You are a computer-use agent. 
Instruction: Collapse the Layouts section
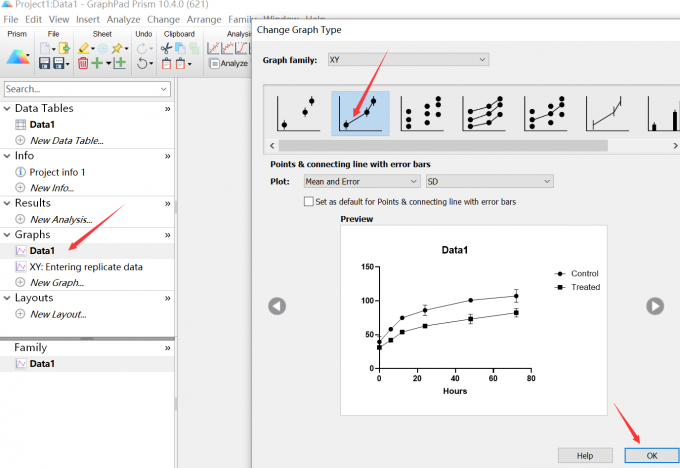7,298
